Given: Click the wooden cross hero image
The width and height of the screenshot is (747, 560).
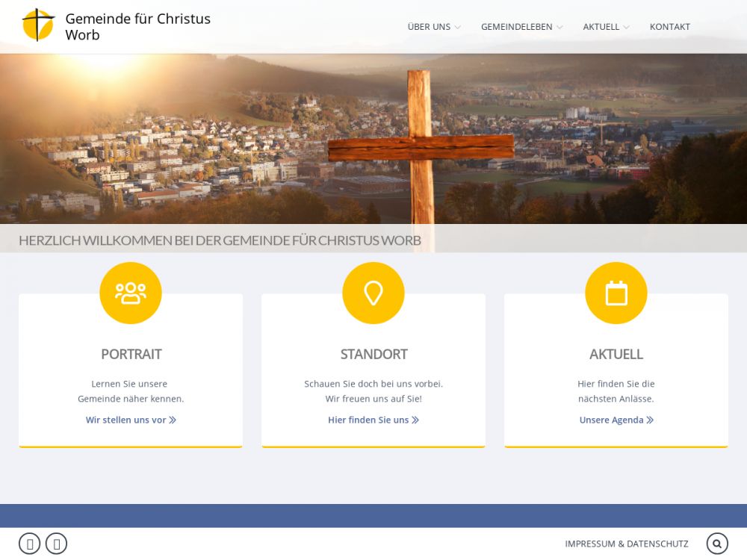Looking at the screenshot, I should [x=421, y=146].
